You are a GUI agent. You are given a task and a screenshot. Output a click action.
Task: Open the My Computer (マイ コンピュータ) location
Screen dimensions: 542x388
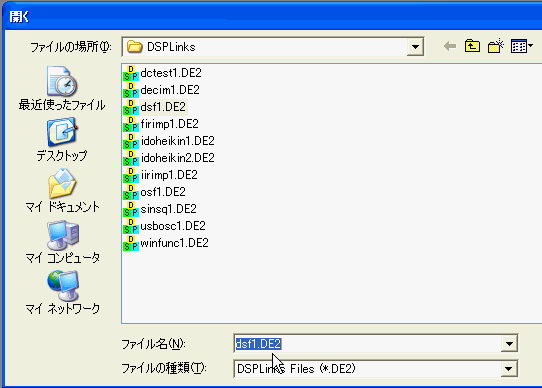pos(63,241)
